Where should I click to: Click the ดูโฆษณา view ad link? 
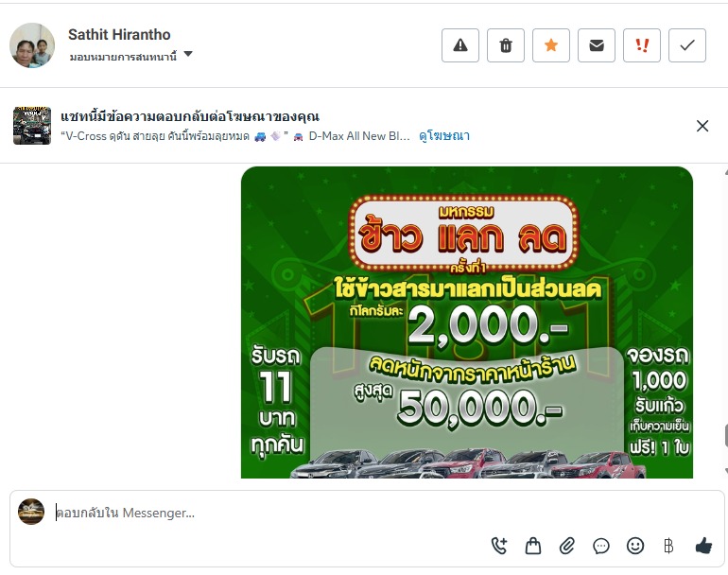click(x=444, y=136)
